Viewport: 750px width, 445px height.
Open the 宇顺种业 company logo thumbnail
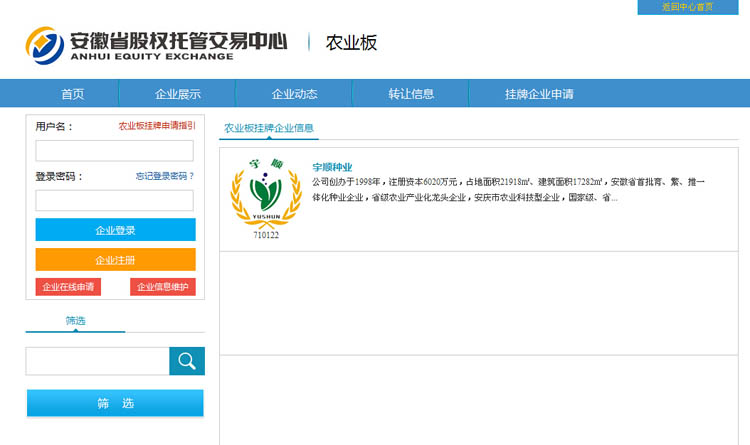click(x=266, y=198)
